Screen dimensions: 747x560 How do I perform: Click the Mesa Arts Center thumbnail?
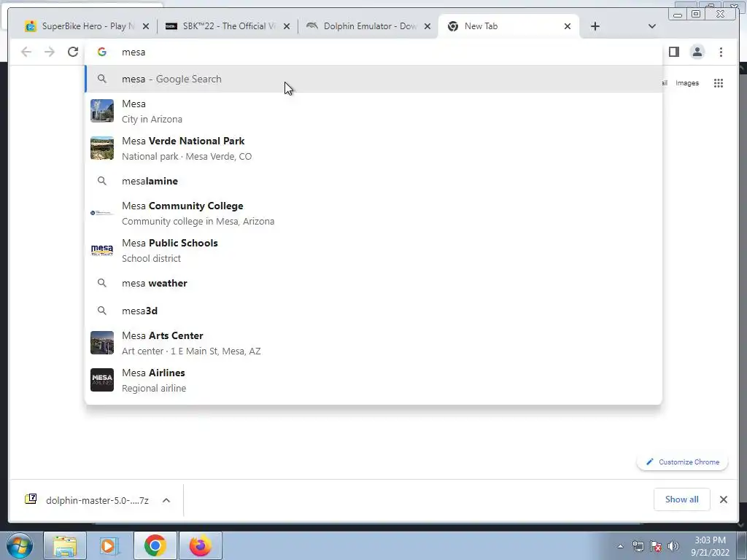[102, 343]
